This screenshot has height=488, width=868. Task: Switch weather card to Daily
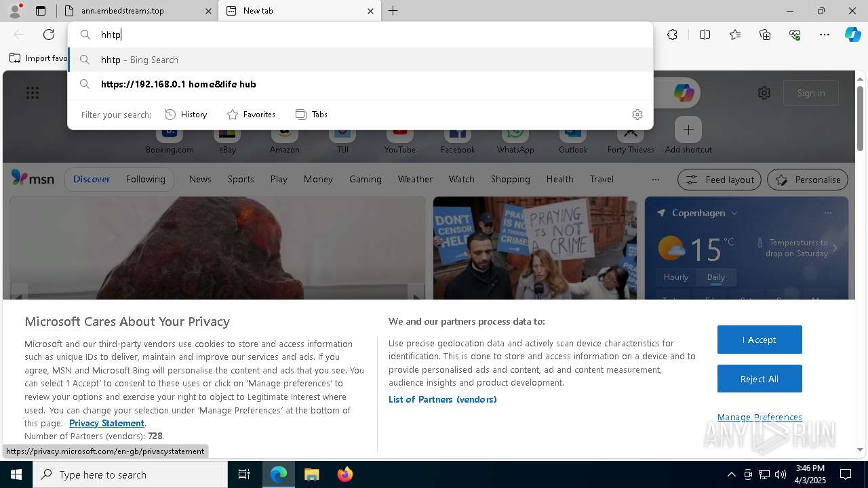point(715,277)
